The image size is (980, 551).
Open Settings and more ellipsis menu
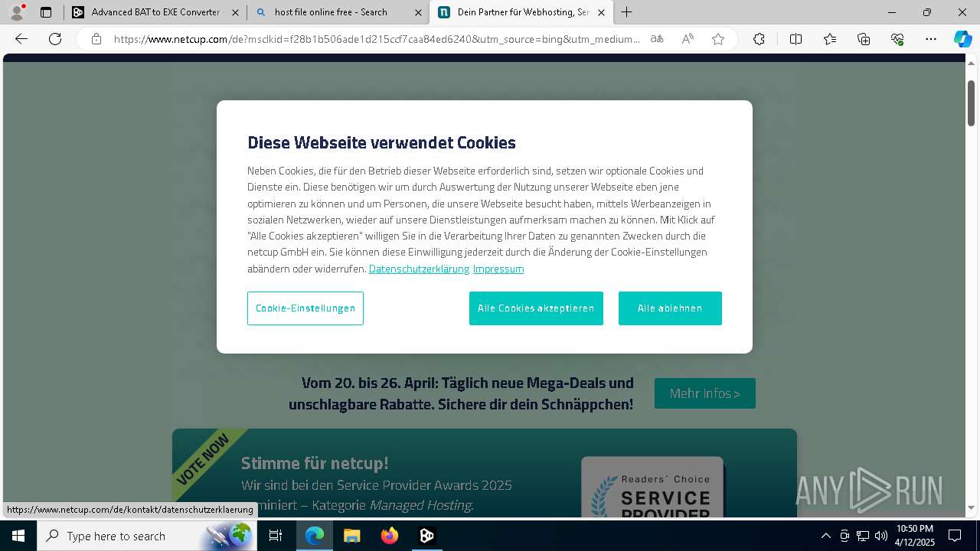931,39
